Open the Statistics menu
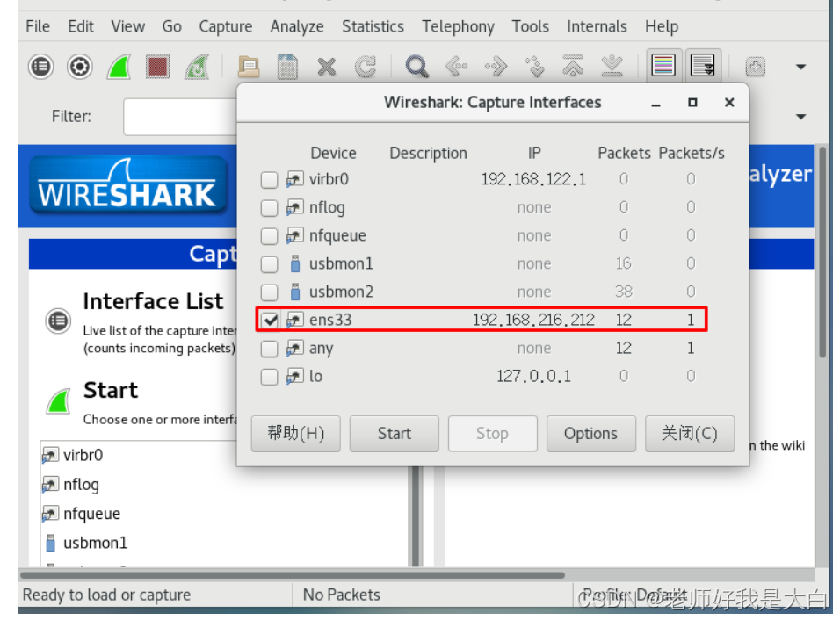The width and height of the screenshot is (840, 620). pos(373,26)
